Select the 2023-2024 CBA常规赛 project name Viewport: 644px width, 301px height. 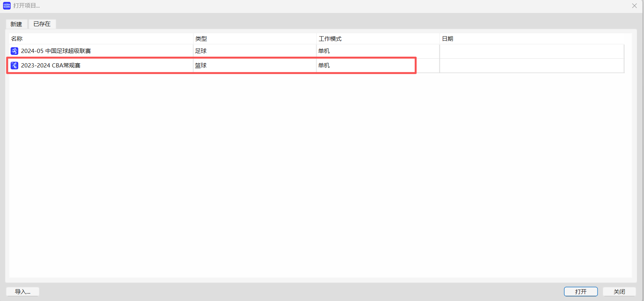pyautogui.click(x=51, y=66)
